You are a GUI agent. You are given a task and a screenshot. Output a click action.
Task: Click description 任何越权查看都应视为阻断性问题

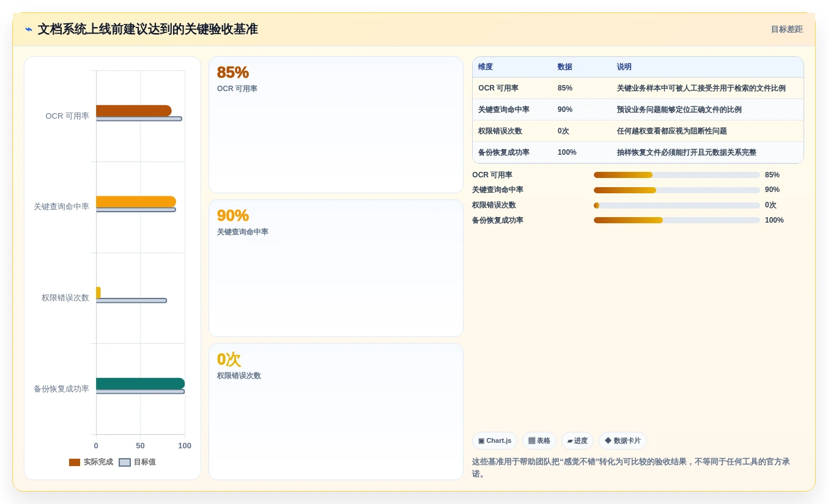[672, 131]
